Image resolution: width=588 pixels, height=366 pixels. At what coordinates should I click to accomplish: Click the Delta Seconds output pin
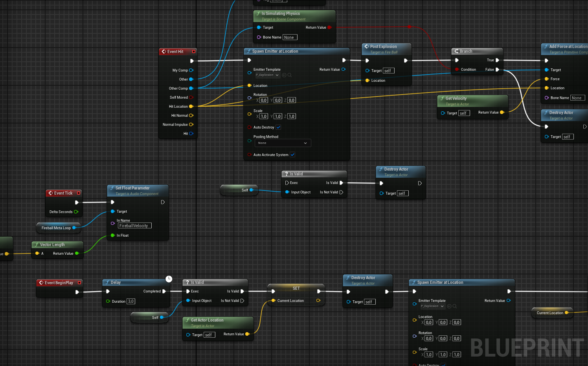pyautogui.click(x=76, y=212)
